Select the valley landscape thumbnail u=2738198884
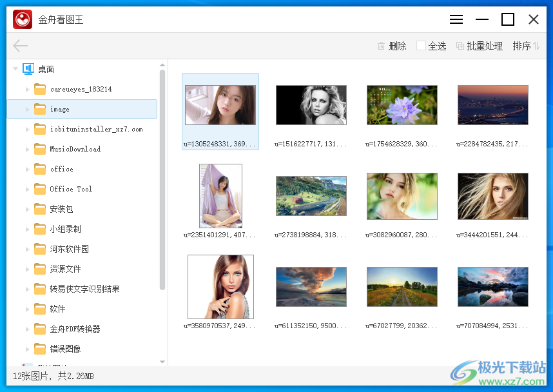The height and width of the screenshot is (392, 553). click(x=311, y=196)
